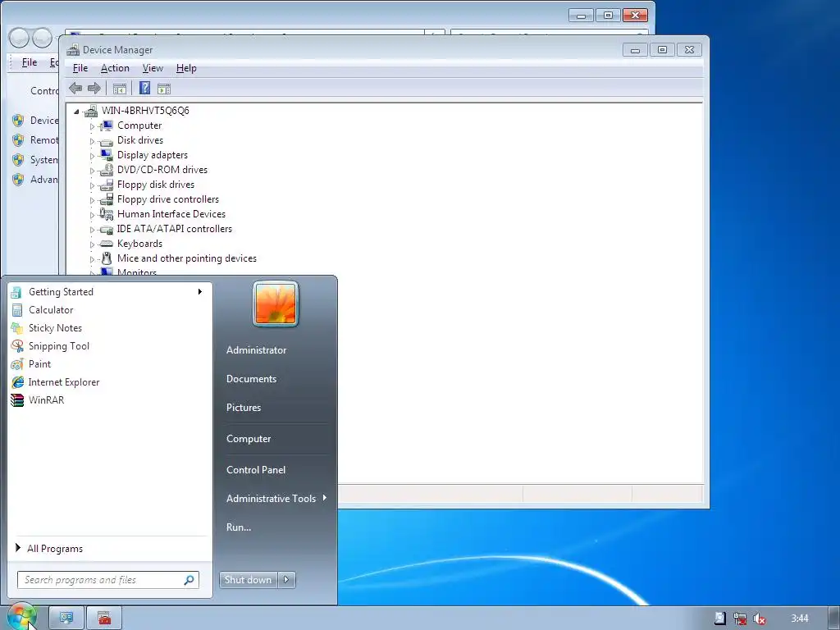Open Administrative Tools in Start menu
This screenshot has height=630, width=840.
[276, 498]
